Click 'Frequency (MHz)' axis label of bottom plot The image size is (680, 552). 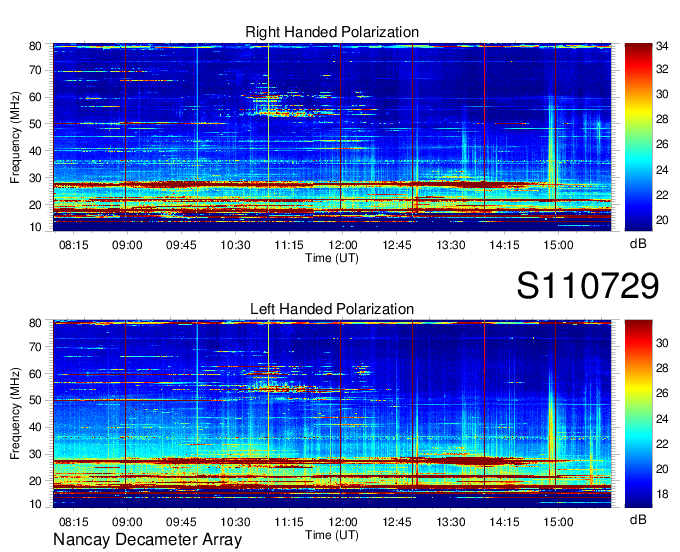[x=15, y=414]
